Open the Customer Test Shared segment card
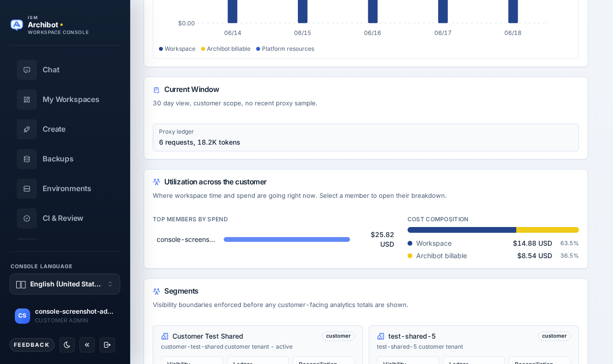 point(258,345)
